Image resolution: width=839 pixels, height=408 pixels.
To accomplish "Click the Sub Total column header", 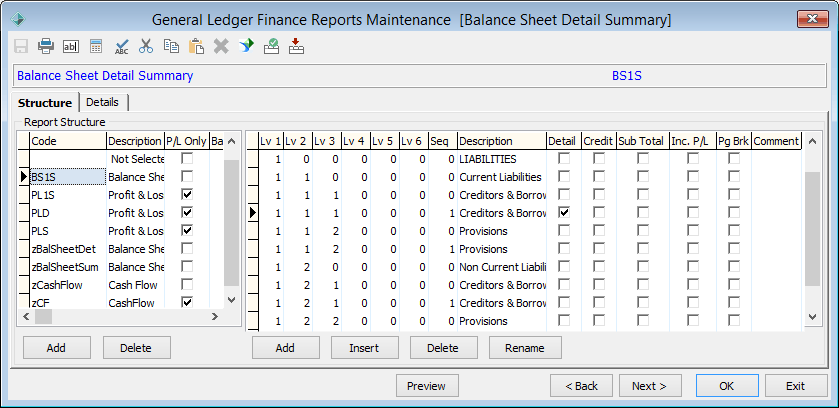I will click(643, 141).
